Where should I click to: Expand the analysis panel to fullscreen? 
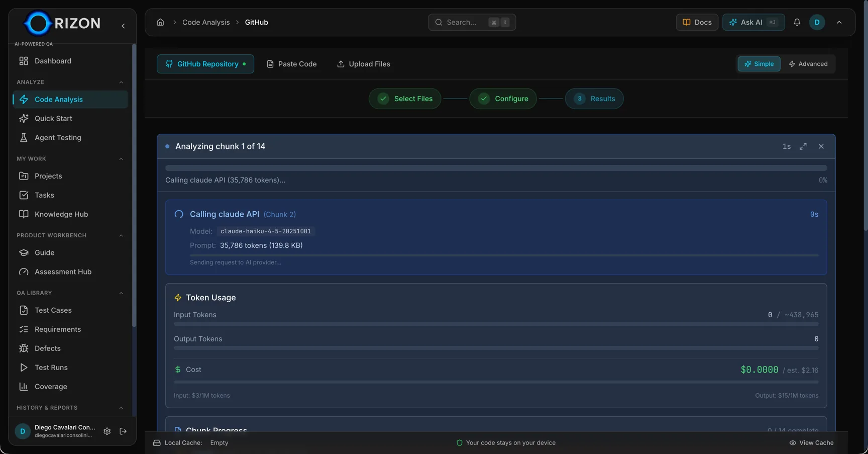pos(803,146)
